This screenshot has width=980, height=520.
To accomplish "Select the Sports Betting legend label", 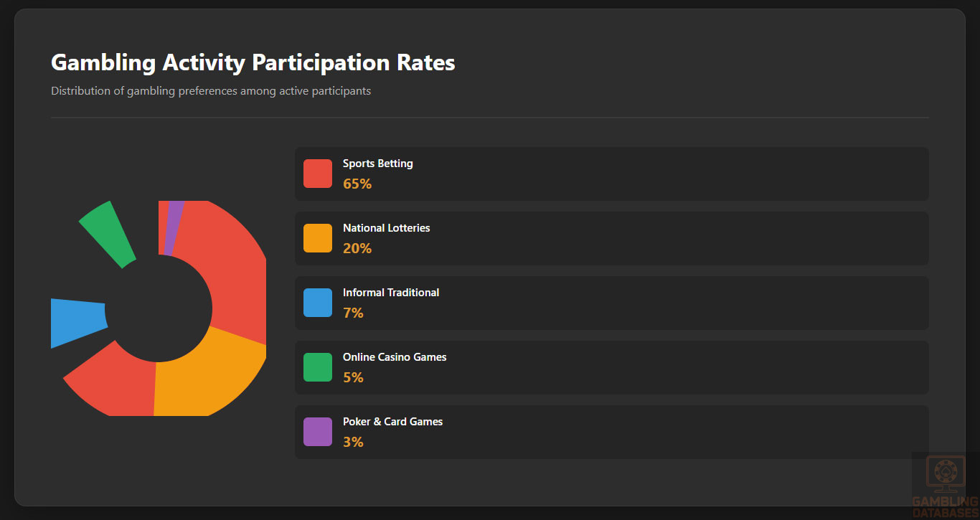I will pos(377,164).
